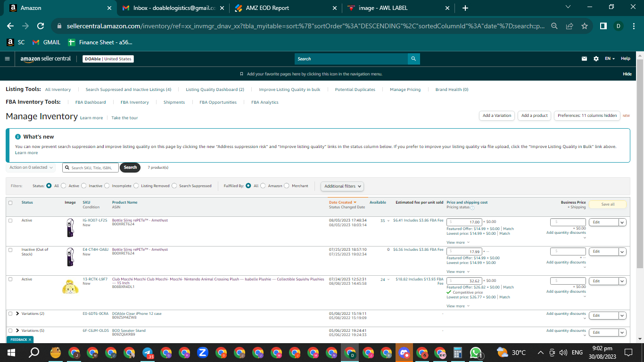Open Edit dropdown arrow for 13-RCTK-L9F7 row
Viewport: 644px width, 362px height.
(x=622, y=281)
